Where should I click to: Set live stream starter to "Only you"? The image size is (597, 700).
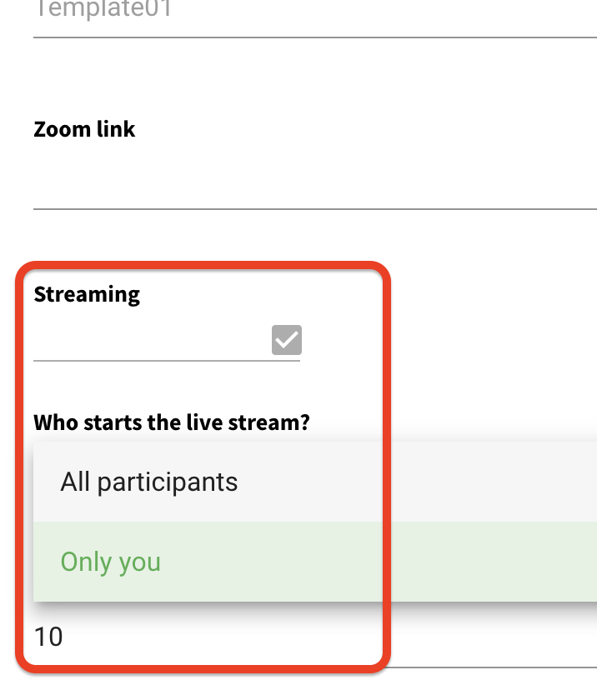point(111,562)
